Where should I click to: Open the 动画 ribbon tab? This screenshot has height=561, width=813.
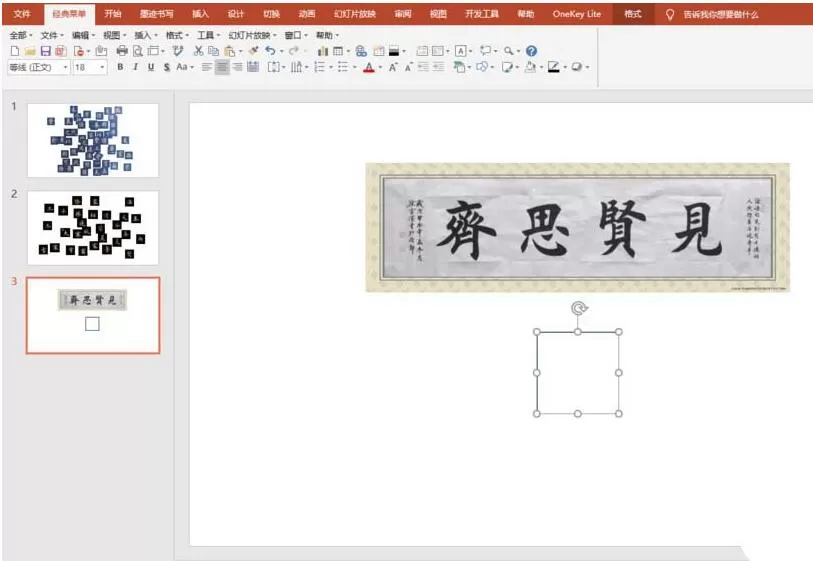306,13
